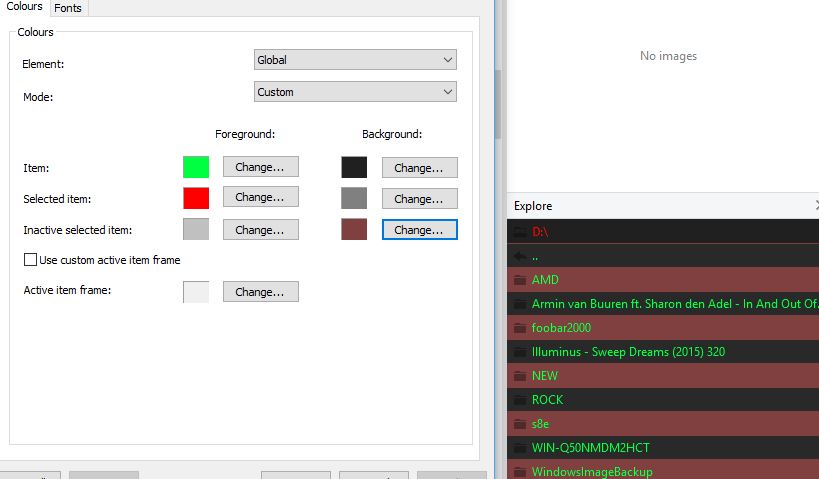Expand the Mode dropdown showing Custom

pyautogui.click(x=355, y=92)
